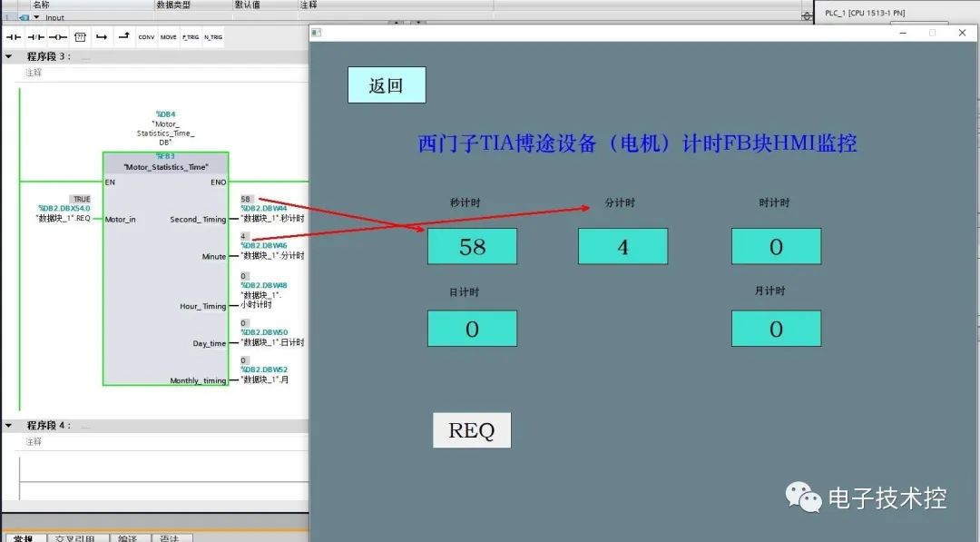
Task: Add an N_TRIG instruction from favorites
Action: click(213, 37)
